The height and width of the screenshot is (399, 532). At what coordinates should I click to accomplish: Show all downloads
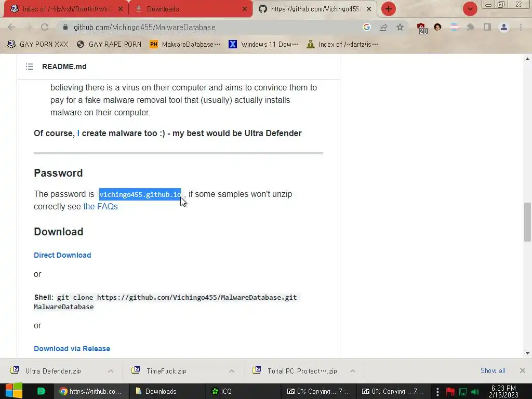(x=493, y=370)
